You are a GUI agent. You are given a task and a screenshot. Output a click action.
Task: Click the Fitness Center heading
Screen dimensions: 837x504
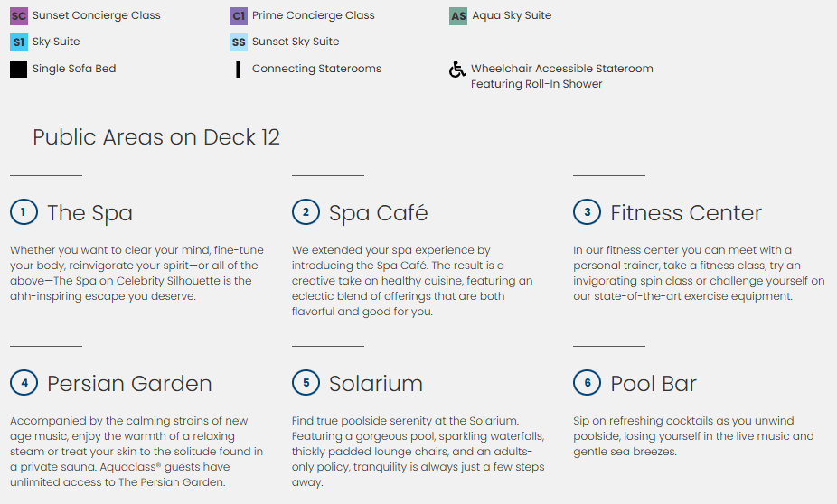pyautogui.click(x=686, y=213)
